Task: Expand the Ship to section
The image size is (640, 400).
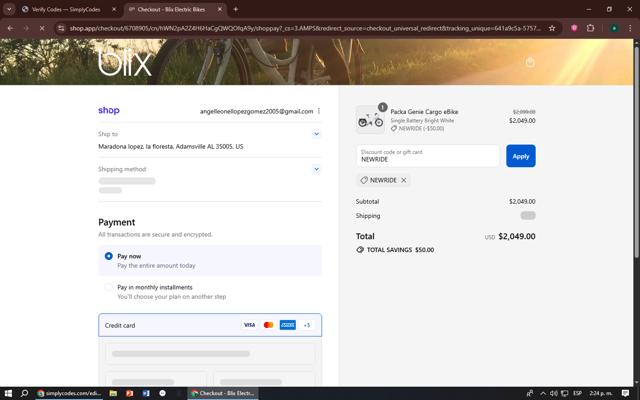Action: tap(316, 134)
